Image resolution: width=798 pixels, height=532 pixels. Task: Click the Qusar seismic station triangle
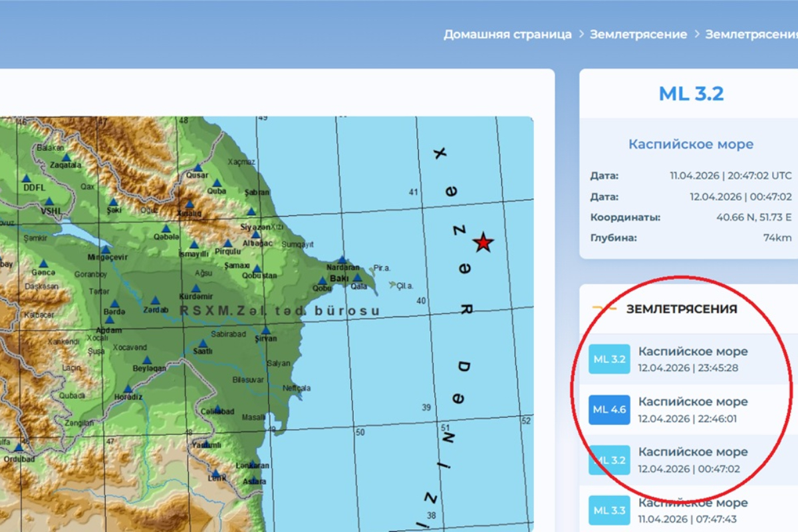pyautogui.click(x=198, y=168)
